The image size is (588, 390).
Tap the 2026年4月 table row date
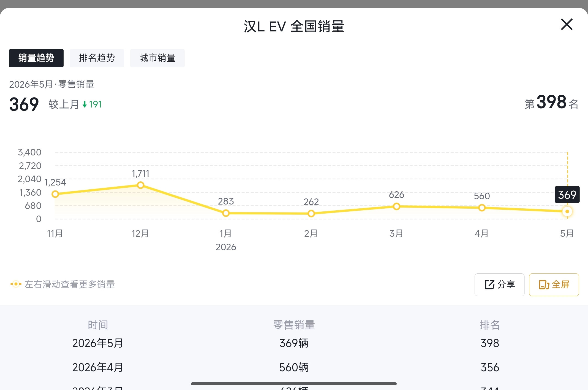coord(98,367)
